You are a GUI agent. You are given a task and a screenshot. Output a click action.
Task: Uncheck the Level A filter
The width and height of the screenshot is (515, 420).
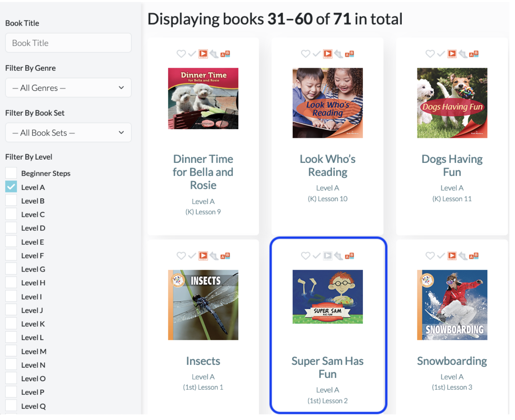pyautogui.click(x=11, y=187)
